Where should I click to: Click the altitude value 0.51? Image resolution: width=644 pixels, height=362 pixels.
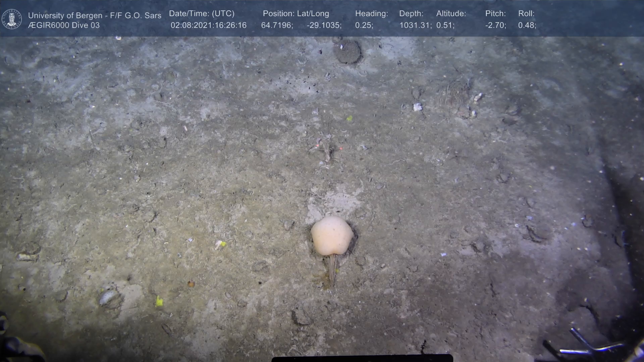pos(445,25)
